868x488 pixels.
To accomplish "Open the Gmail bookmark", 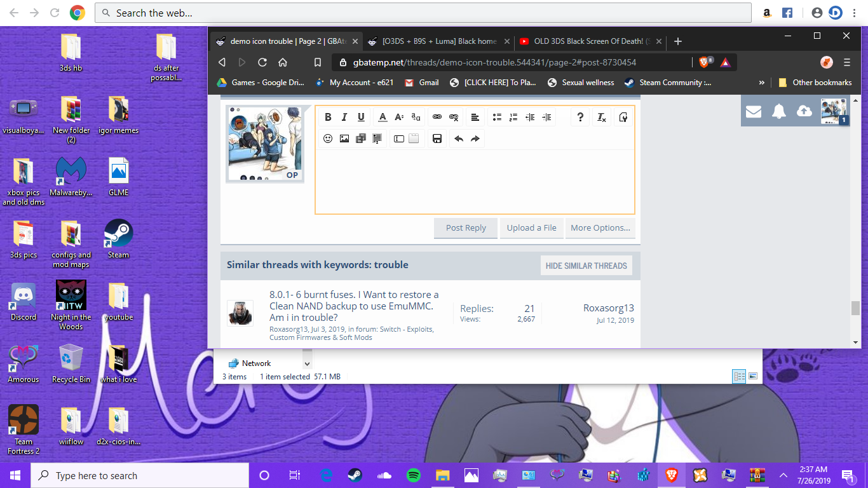I will [x=422, y=83].
